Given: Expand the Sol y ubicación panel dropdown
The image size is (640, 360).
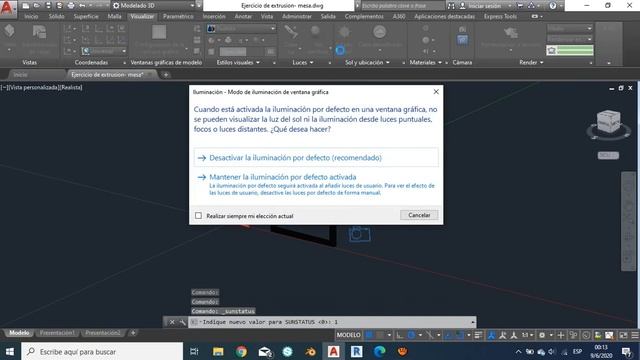Looking at the screenshot, I should [387, 62].
